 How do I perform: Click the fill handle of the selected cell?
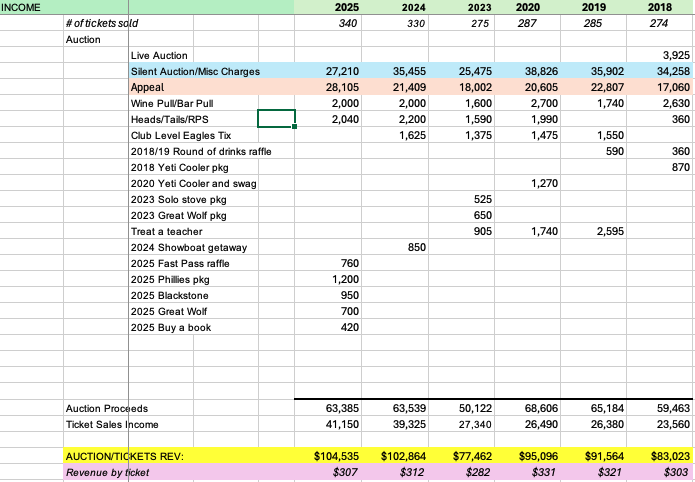tap(294, 127)
